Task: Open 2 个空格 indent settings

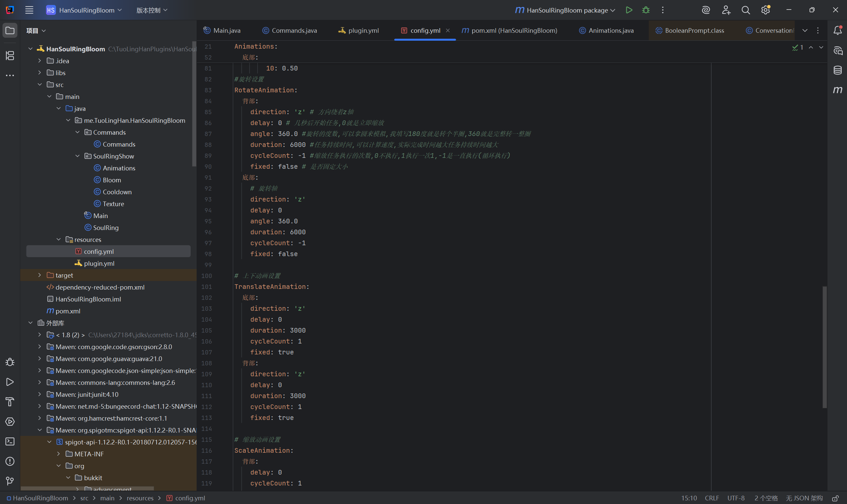Action: (x=766, y=498)
